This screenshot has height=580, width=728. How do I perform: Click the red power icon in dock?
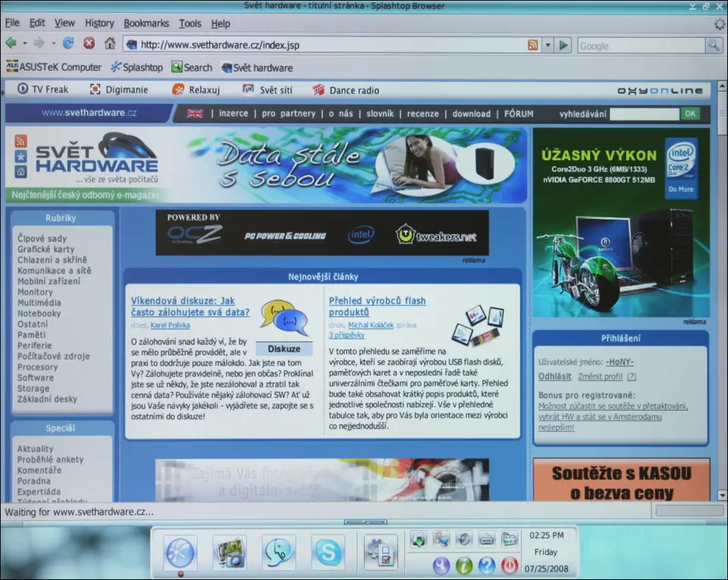pyautogui.click(x=509, y=566)
